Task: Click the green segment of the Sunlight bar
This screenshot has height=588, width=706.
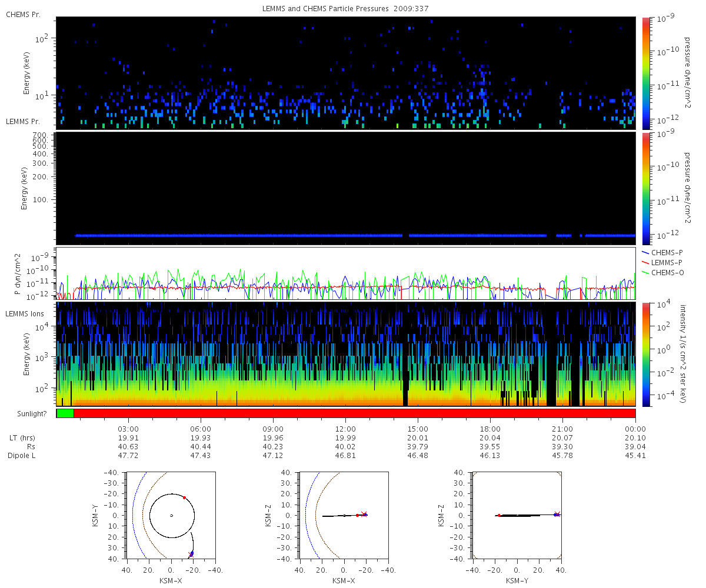Action: click(x=65, y=413)
